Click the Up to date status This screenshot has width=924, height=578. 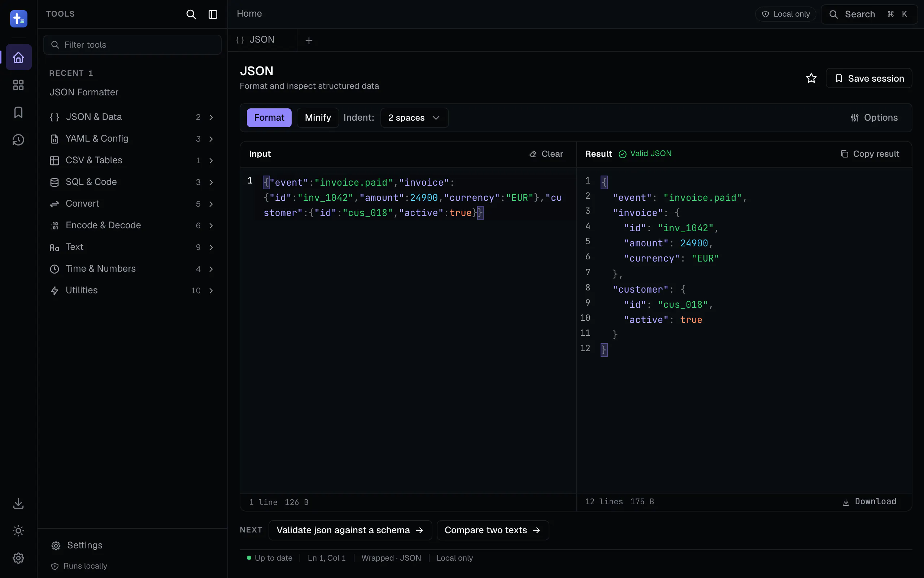[270, 558]
